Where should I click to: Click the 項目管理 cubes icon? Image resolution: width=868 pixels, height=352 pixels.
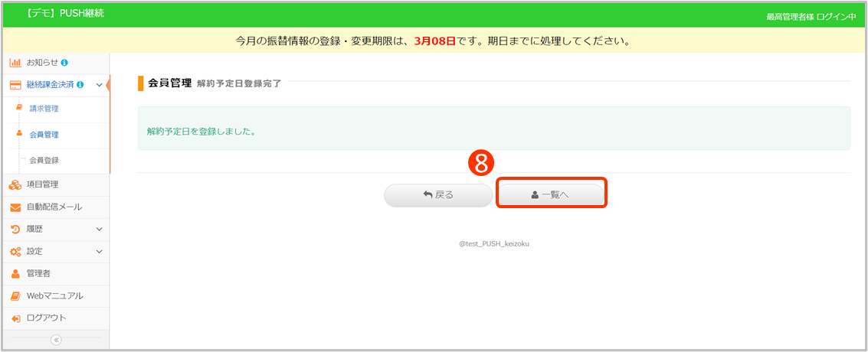pos(15,184)
